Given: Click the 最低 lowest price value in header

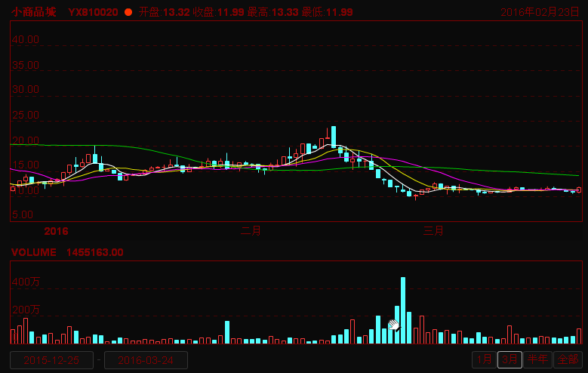Looking at the screenshot, I should coord(339,12).
